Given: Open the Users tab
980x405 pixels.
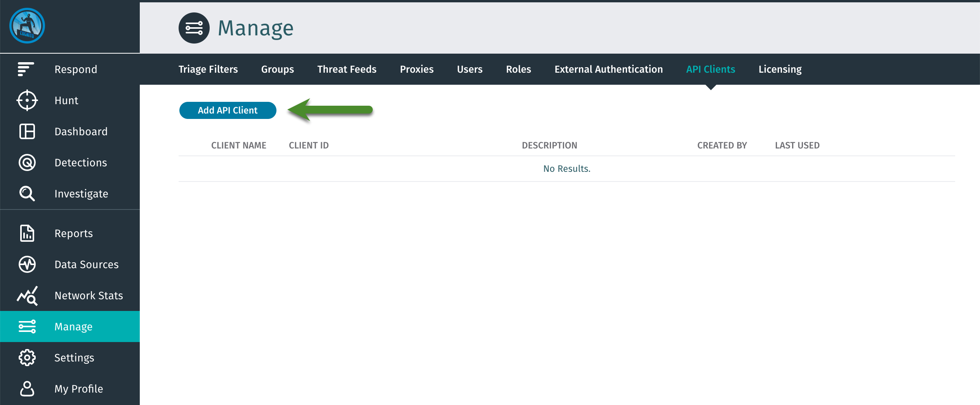Looking at the screenshot, I should 469,69.
